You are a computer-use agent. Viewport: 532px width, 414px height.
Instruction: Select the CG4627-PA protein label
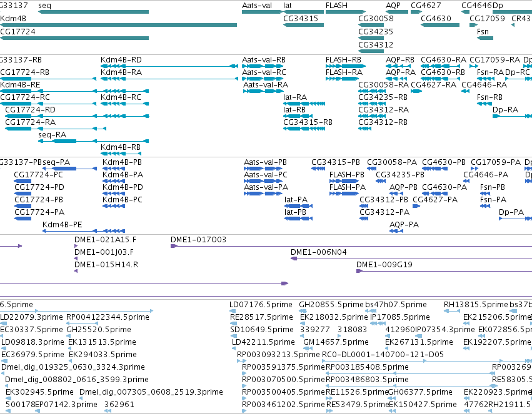(435, 200)
